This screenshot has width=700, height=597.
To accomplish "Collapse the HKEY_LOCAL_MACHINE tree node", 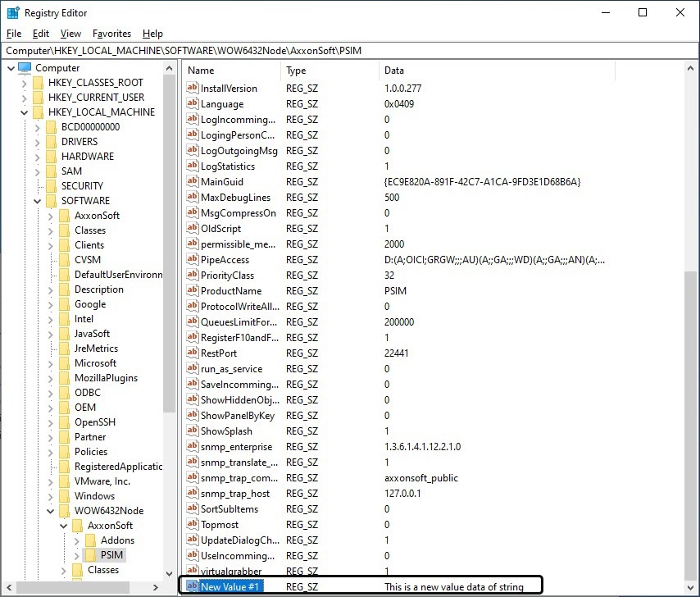I will (24, 112).
